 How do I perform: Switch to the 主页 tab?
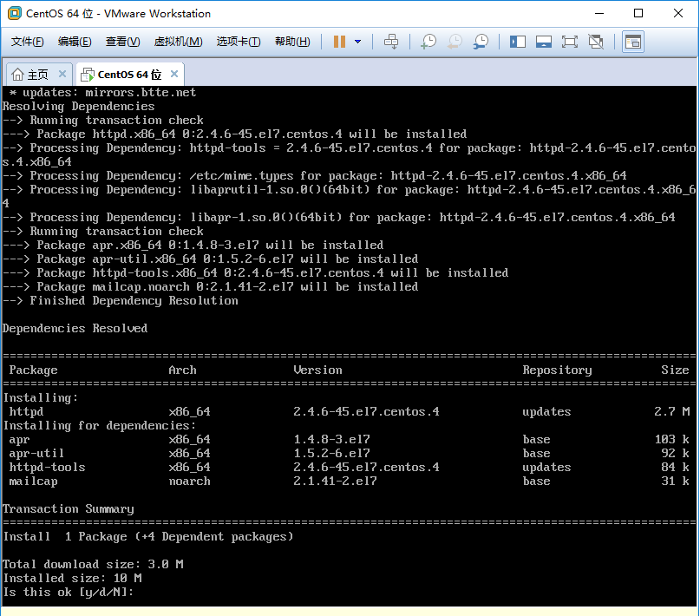coord(38,75)
